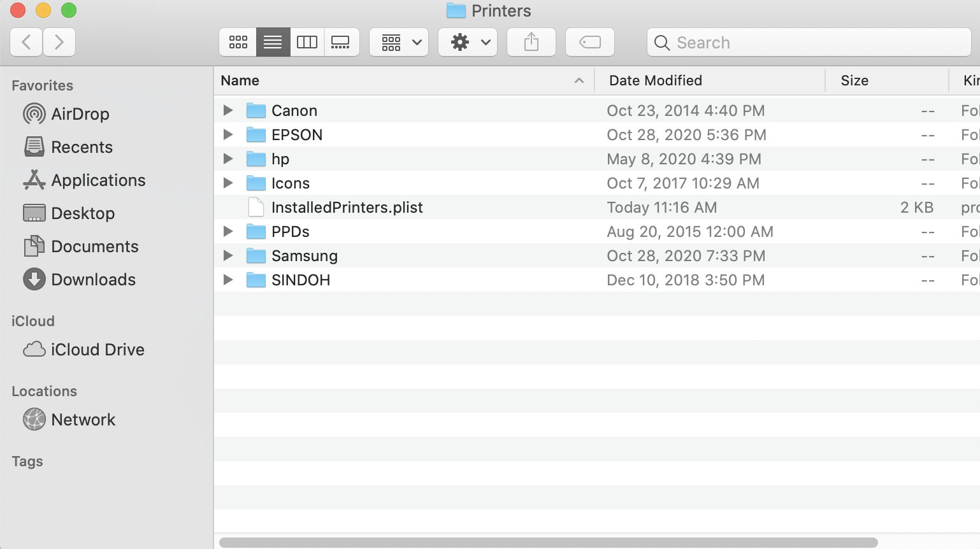Viewport: 980px width, 549px height.
Task: Expand the hp folder
Action: (x=228, y=159)
